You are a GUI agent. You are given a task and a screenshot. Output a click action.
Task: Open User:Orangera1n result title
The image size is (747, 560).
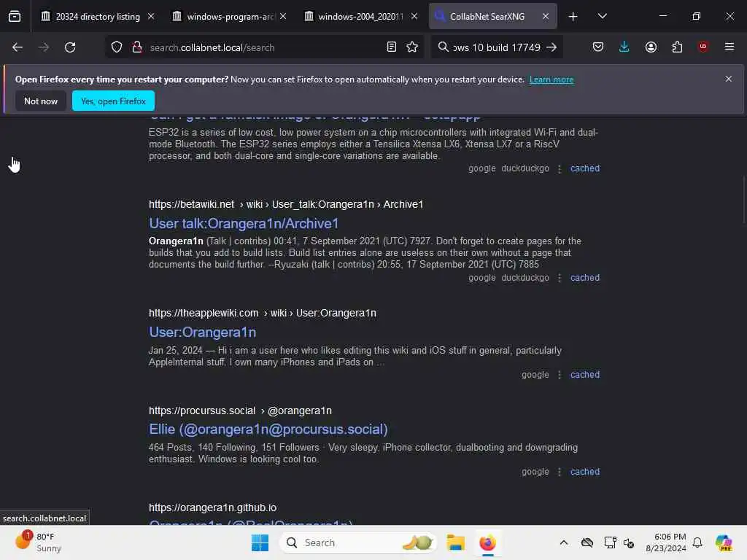[203, 332]
